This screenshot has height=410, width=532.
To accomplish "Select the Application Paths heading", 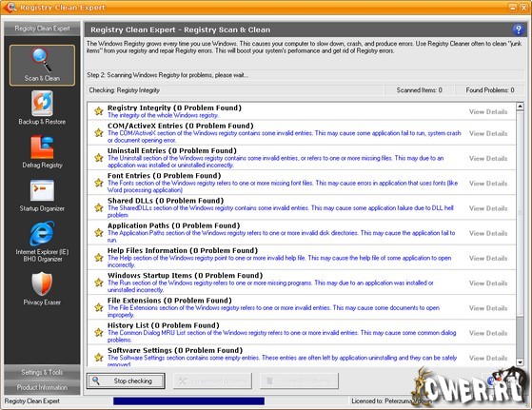I will (174, 225).
